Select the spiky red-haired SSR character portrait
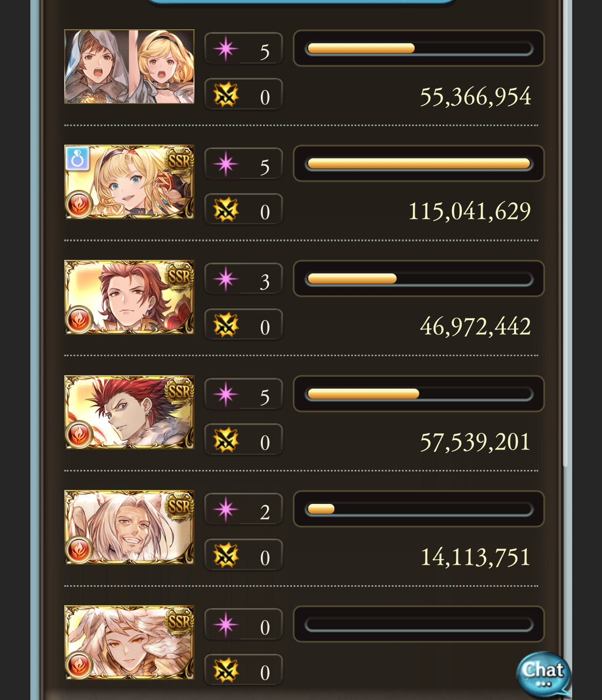Viewport: 602px width, 700px height. click(129, 412)
